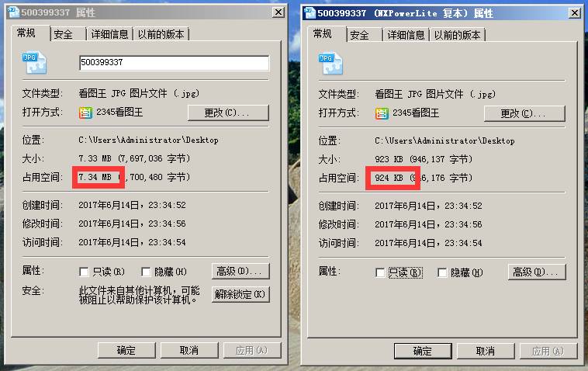Click 取消 in the left dialog
The height and width of the screenshot is (371, 588).
pos(189,350)
